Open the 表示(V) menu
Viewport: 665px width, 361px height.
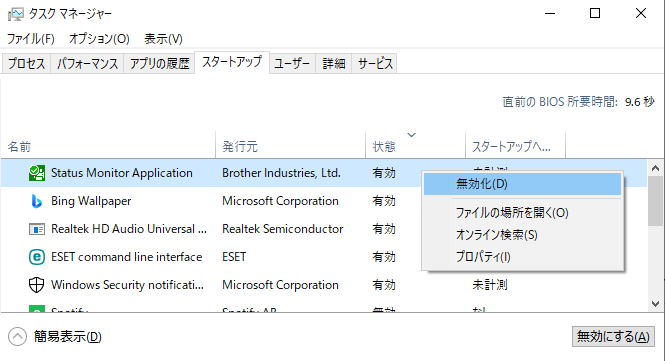click(x=163, y=39)
